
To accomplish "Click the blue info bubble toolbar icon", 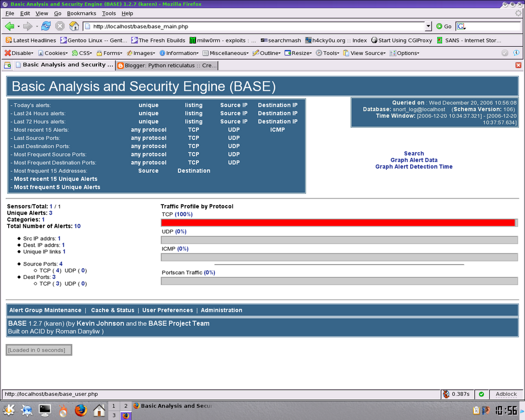I will (516, 53).
